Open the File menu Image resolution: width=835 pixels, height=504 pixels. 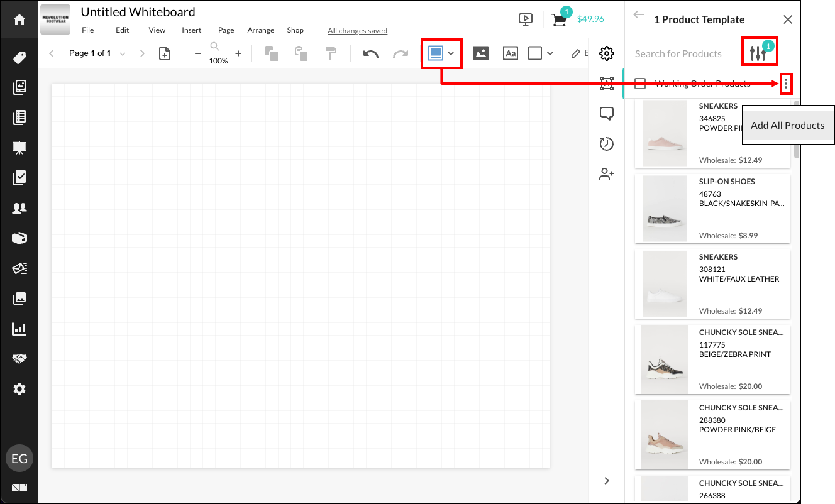[x=87, y=30]
